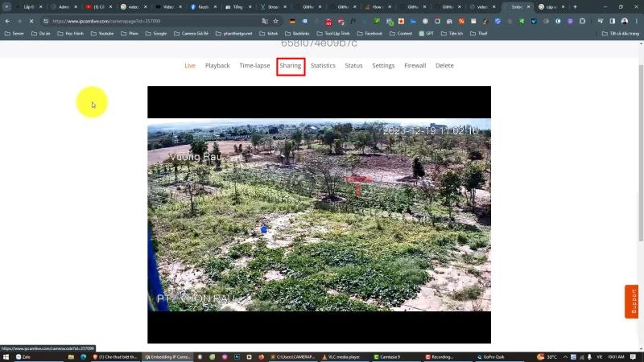Open the browser extensions puzzle icon
The width and height of the screenshot is (644, 362).
(x=582, y=21)
